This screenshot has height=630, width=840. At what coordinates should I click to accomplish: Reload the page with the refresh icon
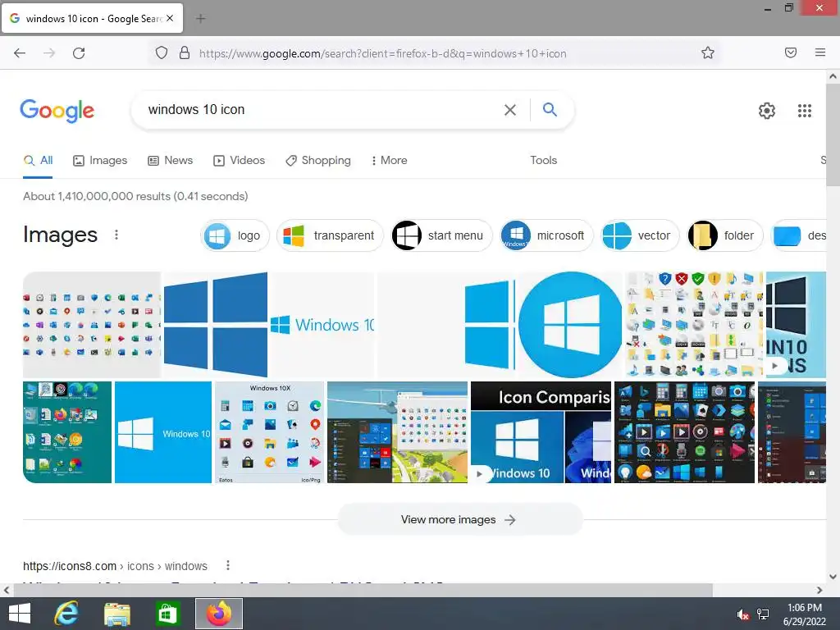pos(79,53)
